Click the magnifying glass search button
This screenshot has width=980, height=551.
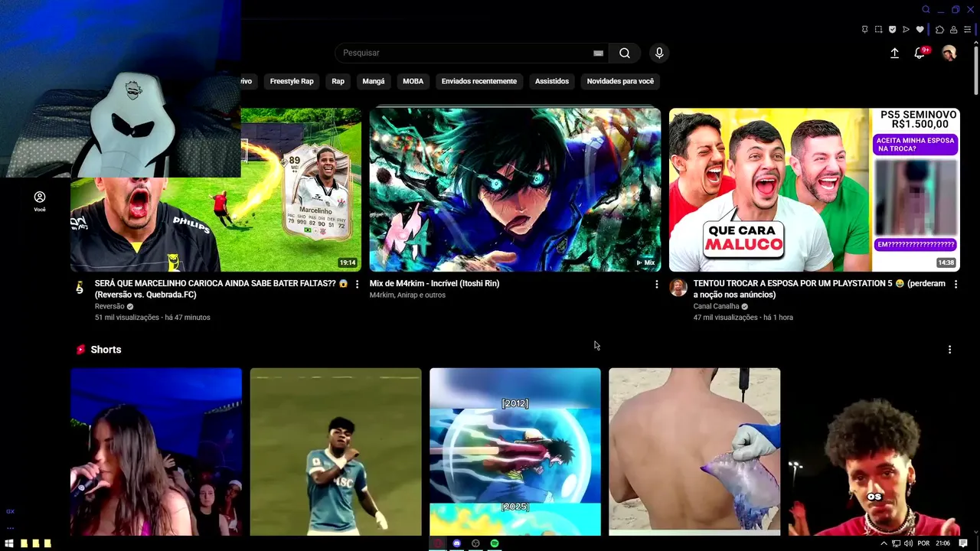pos(625,53)
